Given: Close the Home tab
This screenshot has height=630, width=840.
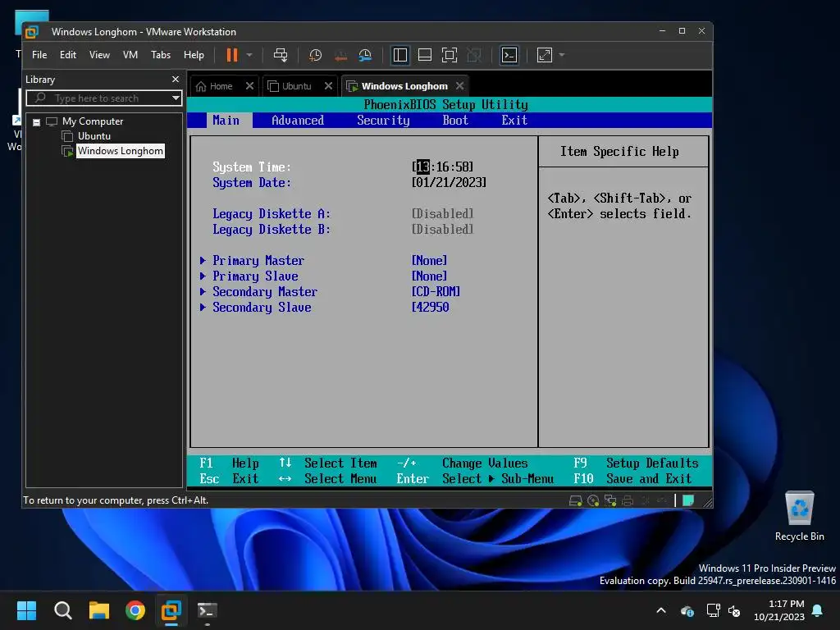Looking at the screenshot, I should 249,85.
